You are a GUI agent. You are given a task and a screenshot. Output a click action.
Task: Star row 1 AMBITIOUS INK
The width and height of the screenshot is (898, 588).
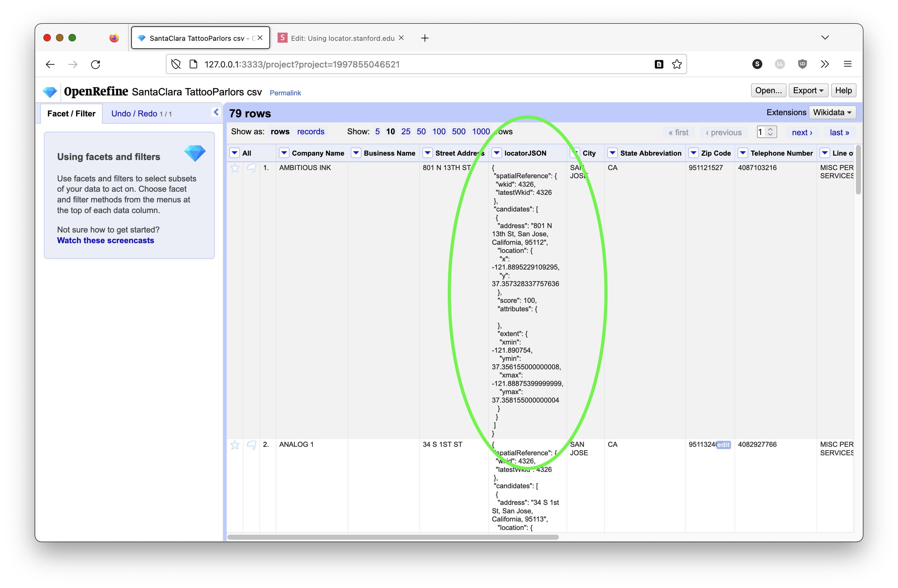(x=235, y=168)
